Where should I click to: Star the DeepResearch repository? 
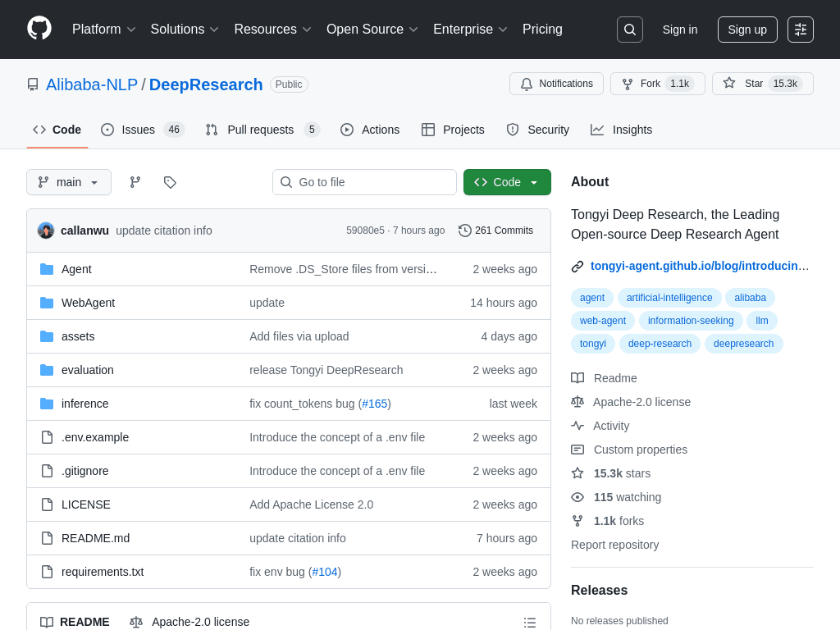(x=762, y=84)
